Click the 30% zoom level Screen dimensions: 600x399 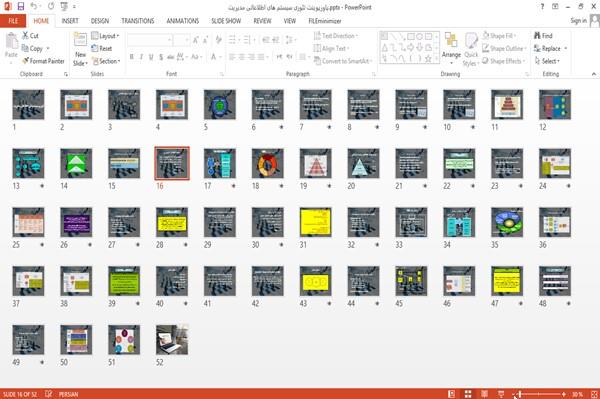[577, 394]
